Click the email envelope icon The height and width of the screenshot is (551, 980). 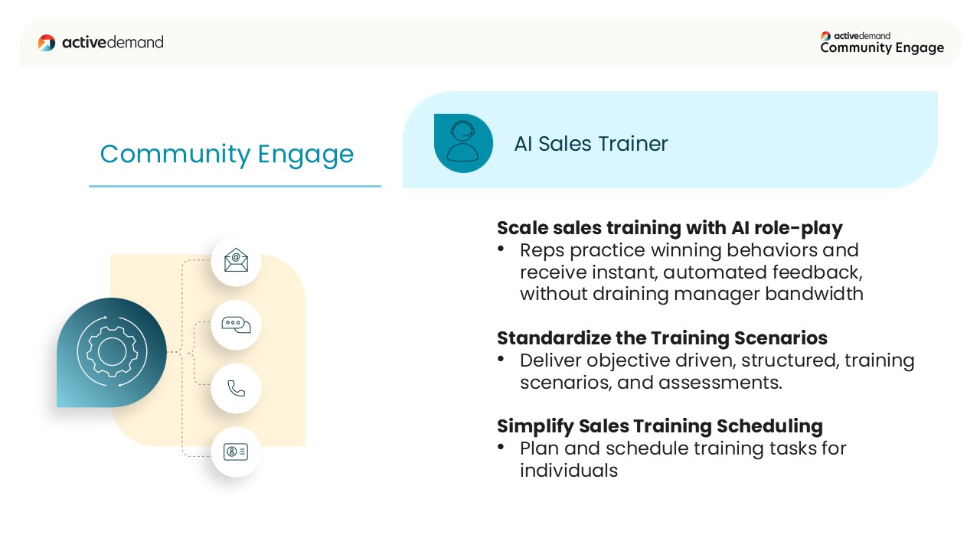[236, 261]
